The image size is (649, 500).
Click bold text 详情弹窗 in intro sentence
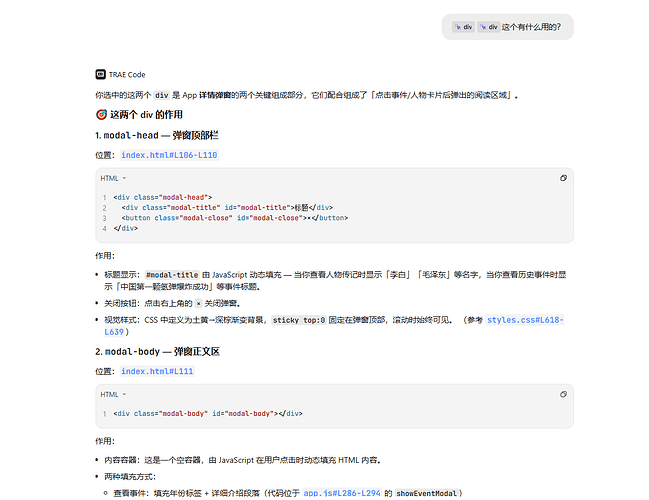215,95
